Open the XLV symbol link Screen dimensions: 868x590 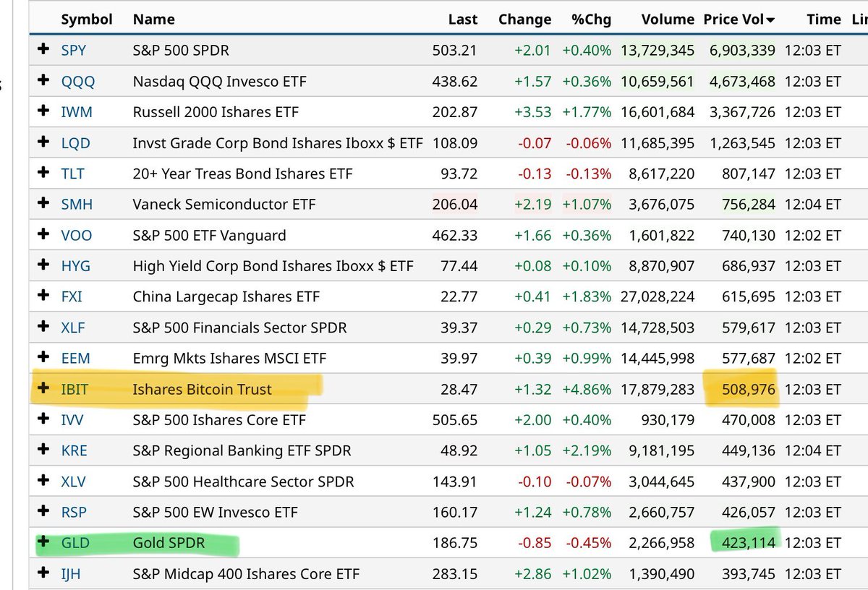click(x=74, y=482)
